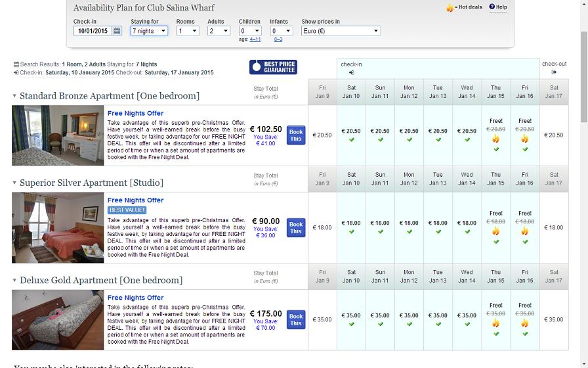This screenshot has width=588, height=368.
Task: Click You Save € 36.00 text
Action: pyautogui.click(x=266, y=232)
